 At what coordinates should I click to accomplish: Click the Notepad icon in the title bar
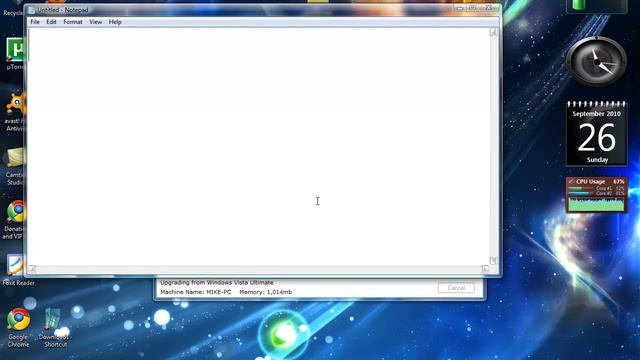(31, 10)
